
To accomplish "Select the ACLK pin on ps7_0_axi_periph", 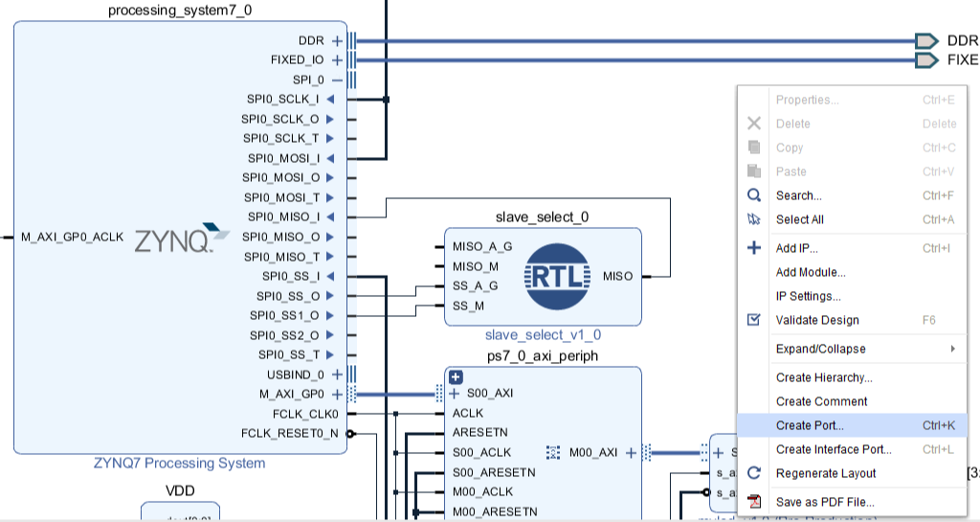I will (x=468, y=413).
